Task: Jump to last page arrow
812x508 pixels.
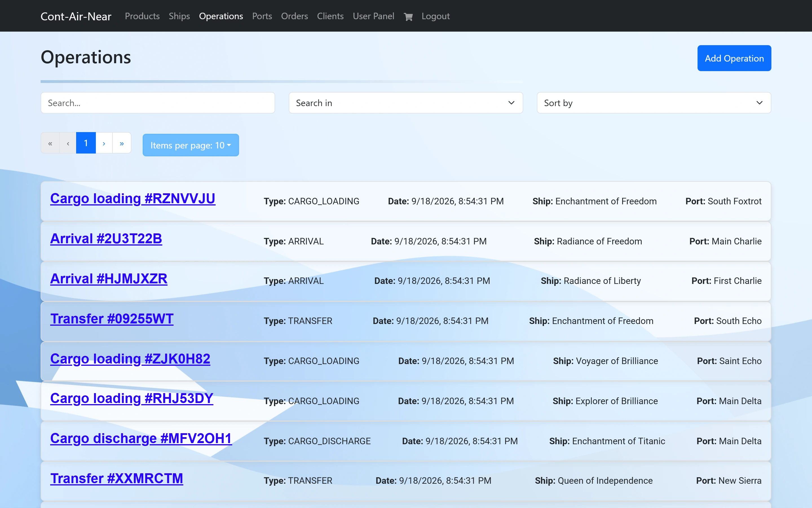Action: 122,143
